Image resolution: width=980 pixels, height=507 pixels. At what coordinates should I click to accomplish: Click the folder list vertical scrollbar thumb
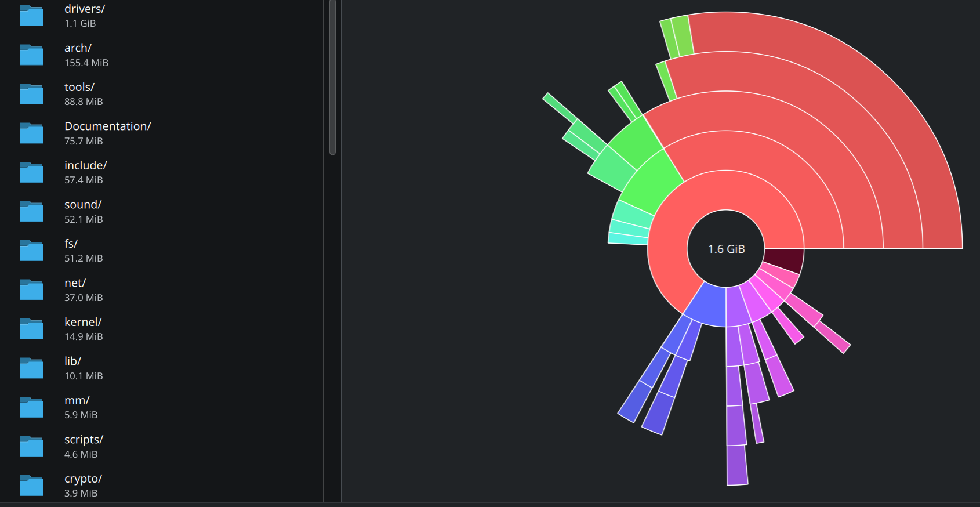[332, 78]
